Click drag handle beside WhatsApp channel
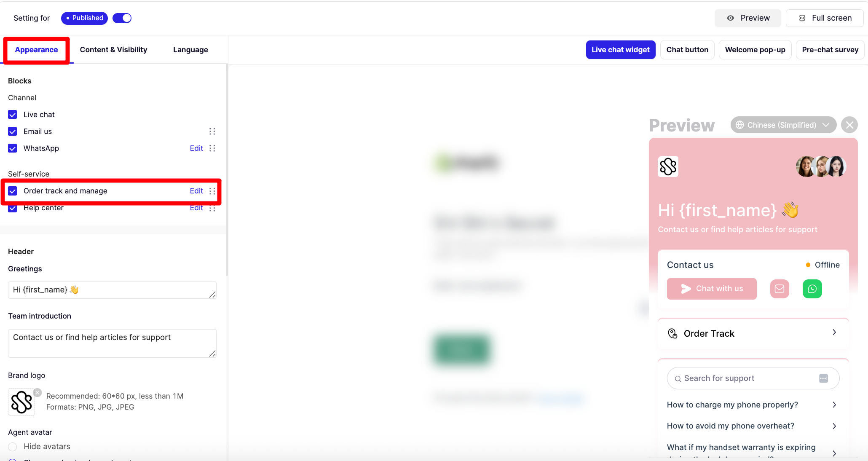The width and height of the screenshot is (868, 461). [212, 148]
